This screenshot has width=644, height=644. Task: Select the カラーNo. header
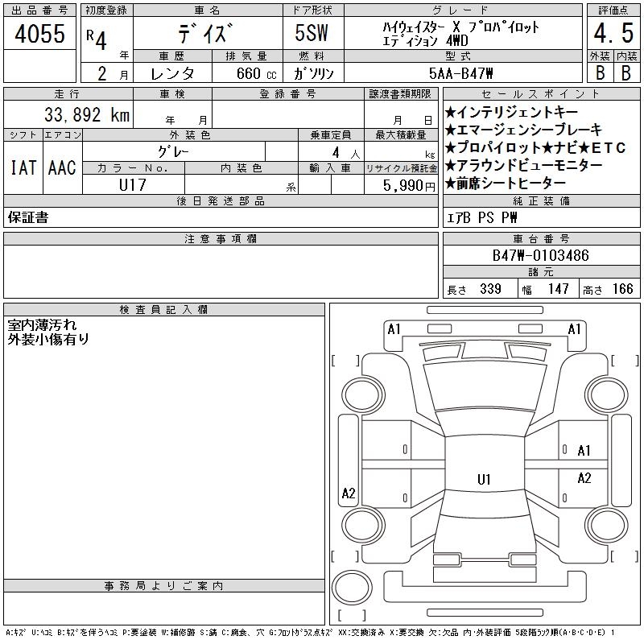click(133, 168)
